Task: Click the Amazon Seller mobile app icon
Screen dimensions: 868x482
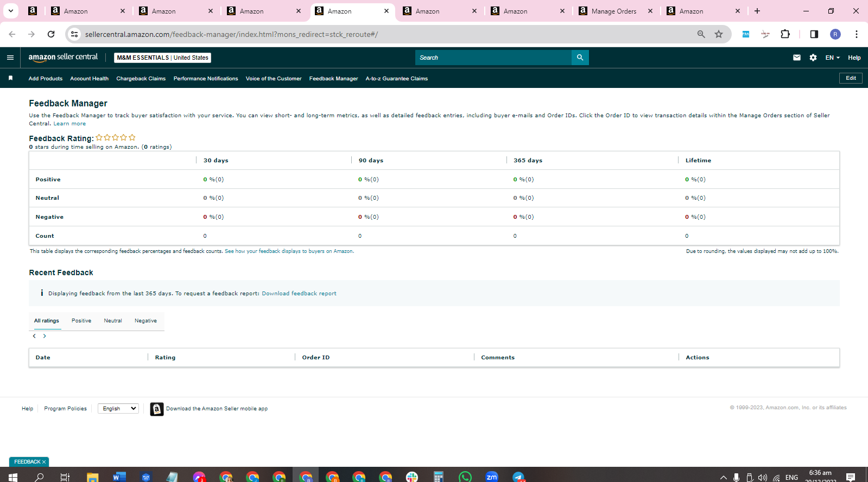Action: click(x=157, y=409)
